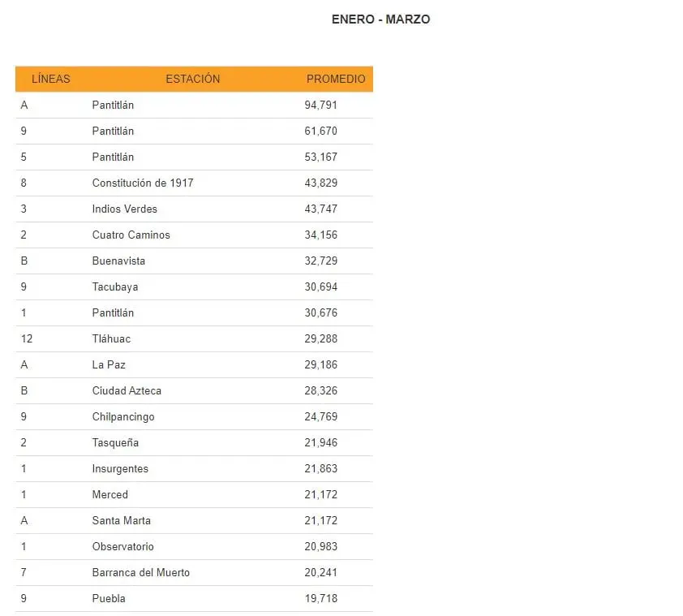Click the PROMEDIO column header

tap(335, 79)
